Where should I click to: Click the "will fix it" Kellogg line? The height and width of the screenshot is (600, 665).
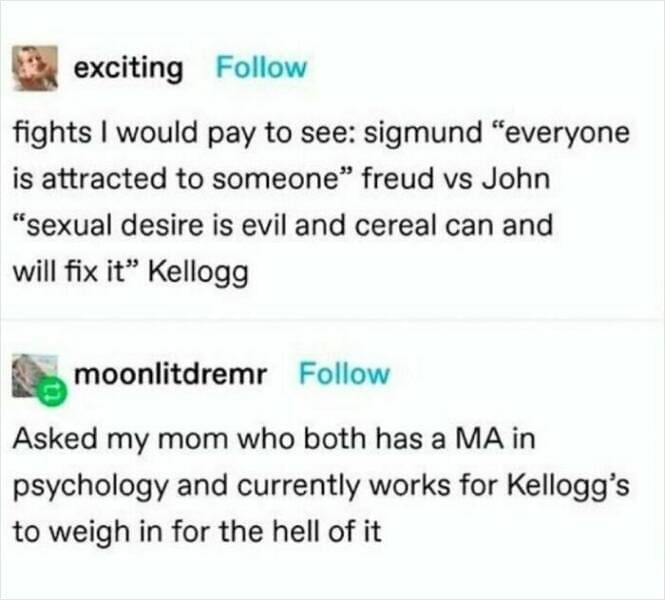coord(130,271)
